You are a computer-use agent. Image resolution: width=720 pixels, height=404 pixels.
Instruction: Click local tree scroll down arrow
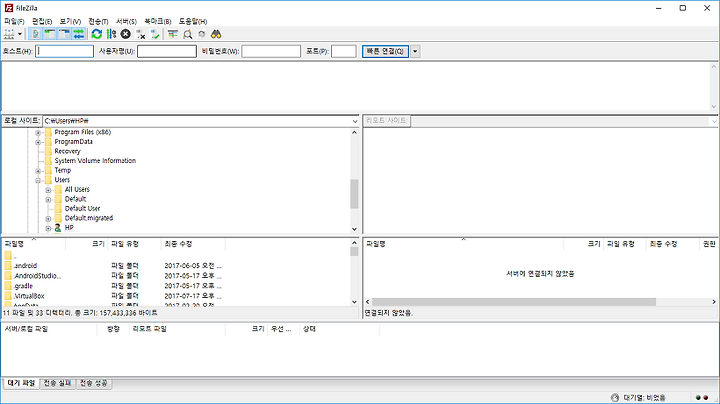tap(354, 229)
